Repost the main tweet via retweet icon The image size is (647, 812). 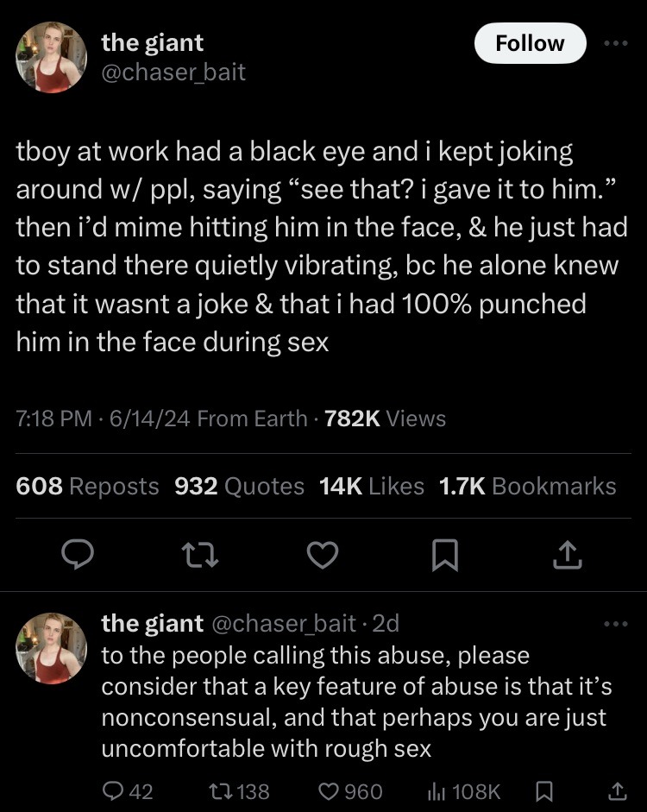pos(201,555)
